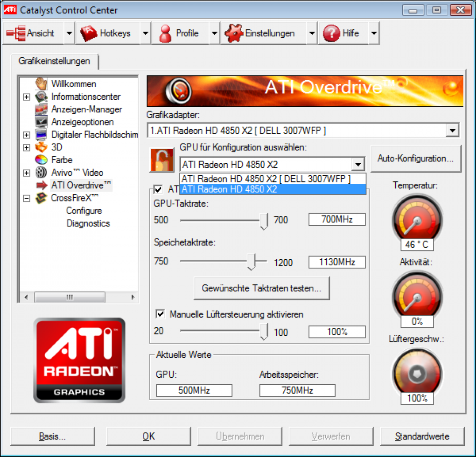The image size is (476, 457).
Task: Expand the Informationscenter tree node
Action: click(x=27, y=97)
